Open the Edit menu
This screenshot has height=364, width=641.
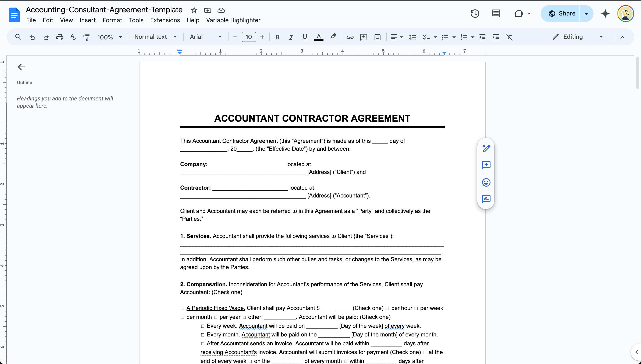(48, 20)
